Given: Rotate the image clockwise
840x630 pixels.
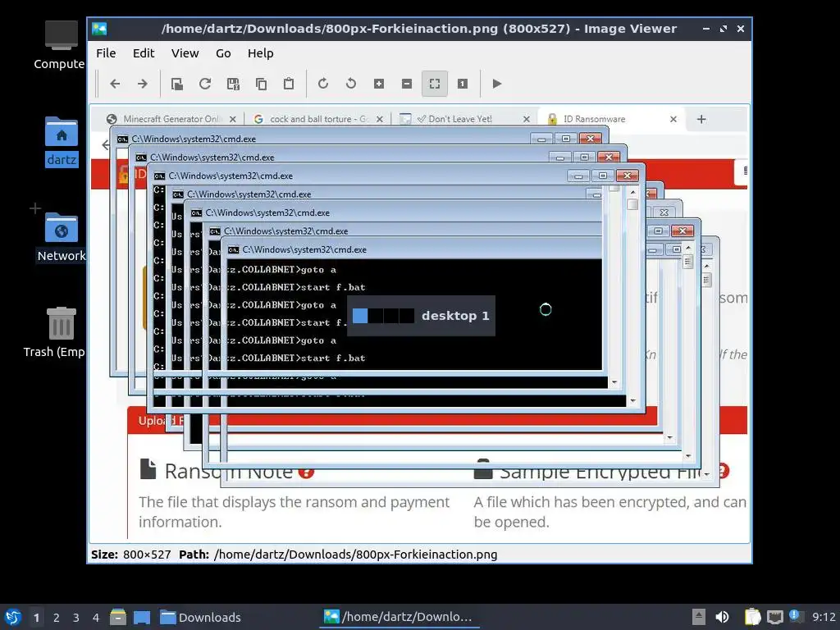Looking at the screenshot, I should click(323, 84).
